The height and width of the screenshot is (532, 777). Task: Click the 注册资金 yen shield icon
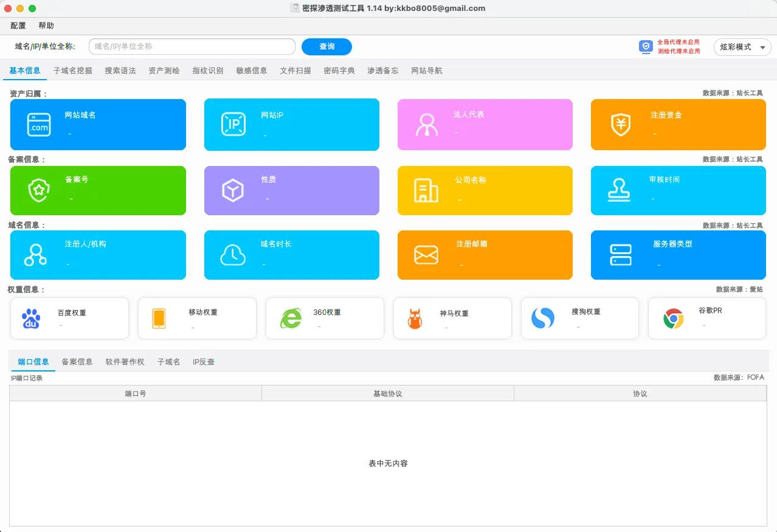(620, 125)
